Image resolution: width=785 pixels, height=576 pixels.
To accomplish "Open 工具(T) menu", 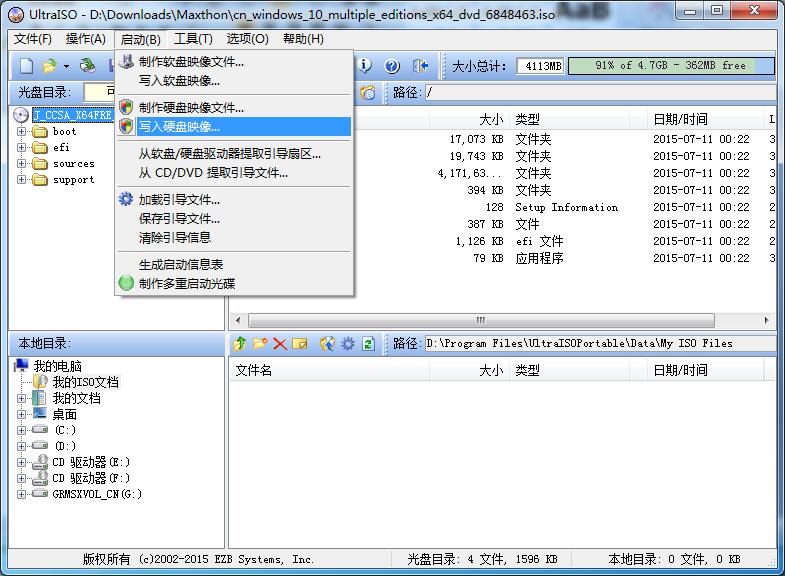I will pyautogui.click(x=193, y=39).
